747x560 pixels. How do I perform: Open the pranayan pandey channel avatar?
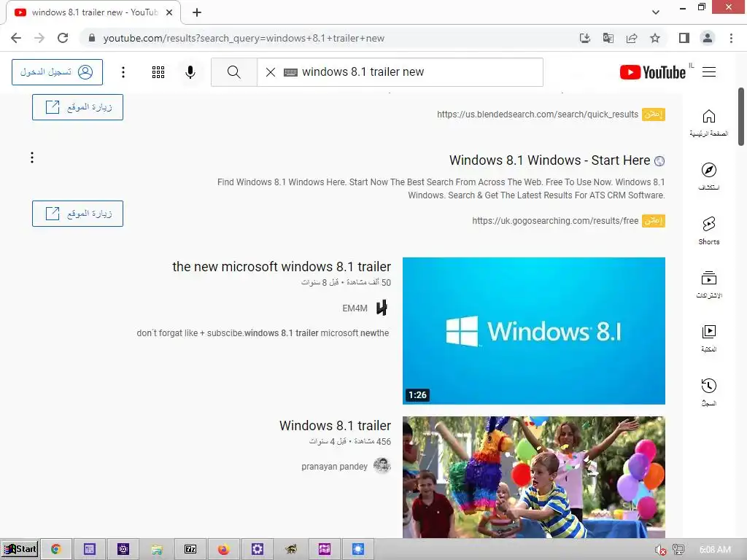382,466
